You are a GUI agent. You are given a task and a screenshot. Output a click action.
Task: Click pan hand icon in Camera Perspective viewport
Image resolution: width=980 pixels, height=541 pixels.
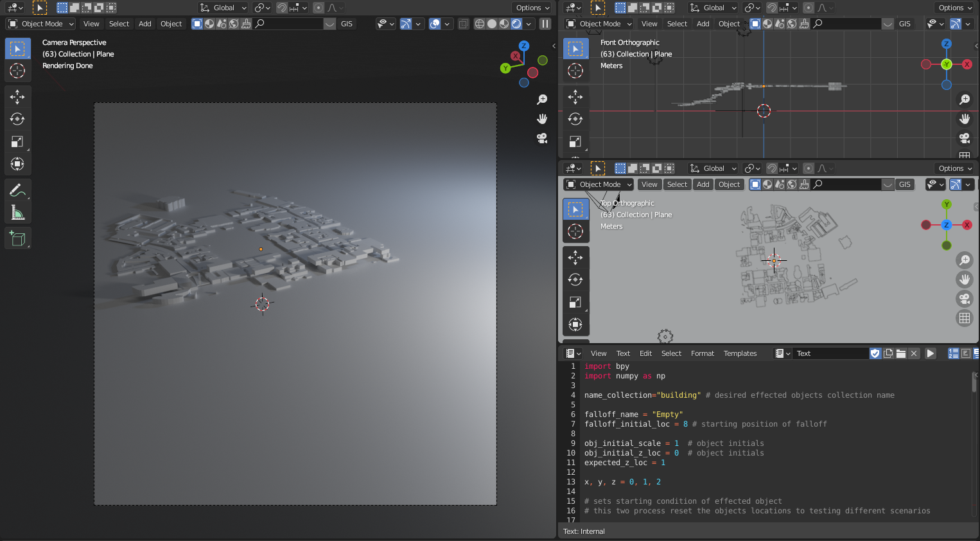tap(542, 119)
